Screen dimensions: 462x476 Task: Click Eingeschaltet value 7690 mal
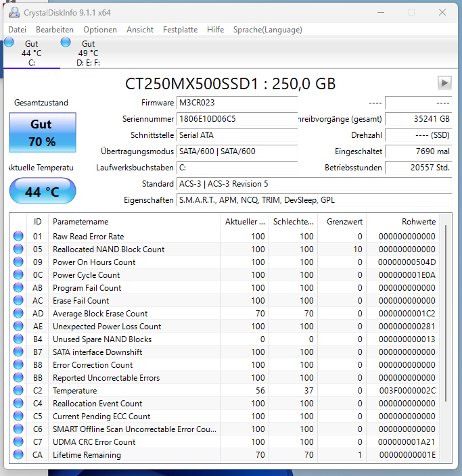(419, 151)
